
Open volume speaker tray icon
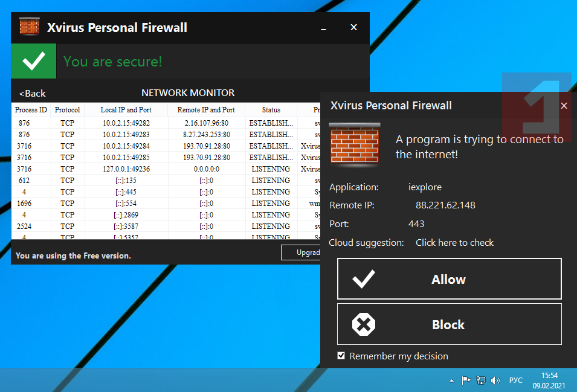495,381
